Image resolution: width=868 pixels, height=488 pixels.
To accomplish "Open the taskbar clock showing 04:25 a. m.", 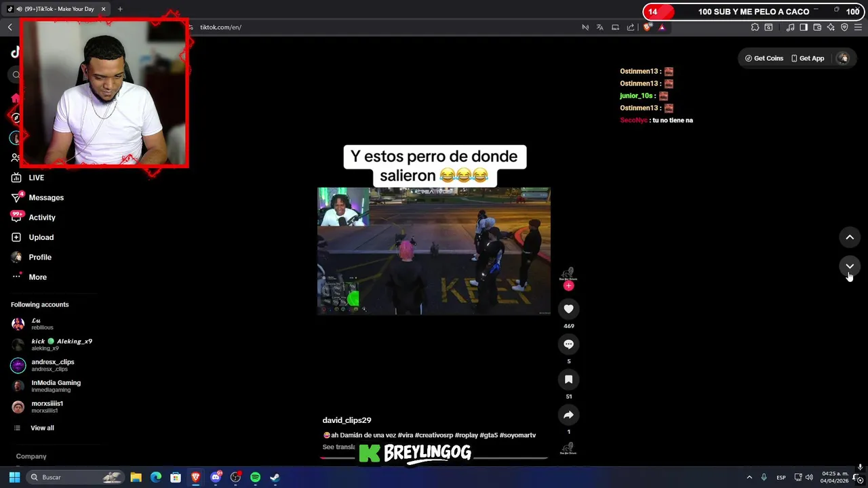I will [834, 477].
